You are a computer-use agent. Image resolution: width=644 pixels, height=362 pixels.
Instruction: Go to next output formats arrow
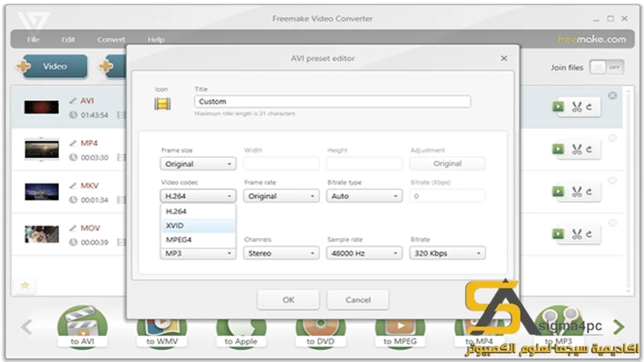[x=619, y=326]
